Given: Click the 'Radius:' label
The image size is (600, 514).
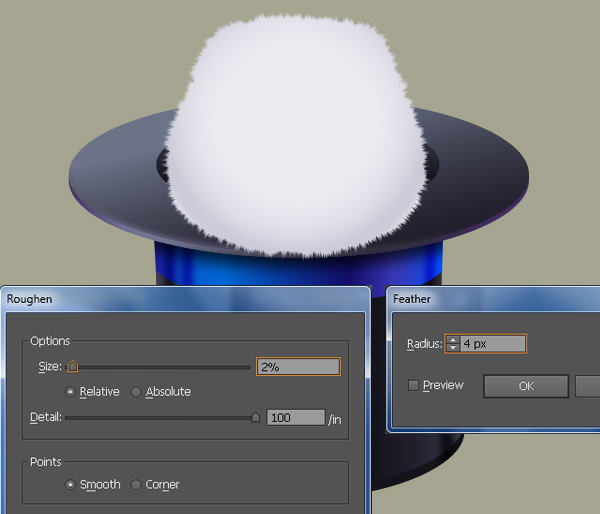Looking at the screenshot, I should tap(424, 344).
